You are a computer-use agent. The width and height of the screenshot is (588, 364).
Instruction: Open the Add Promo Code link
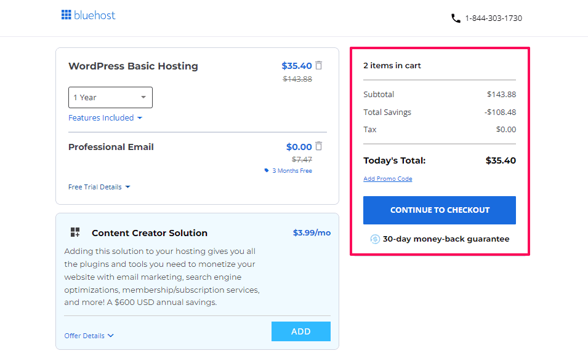387,179
